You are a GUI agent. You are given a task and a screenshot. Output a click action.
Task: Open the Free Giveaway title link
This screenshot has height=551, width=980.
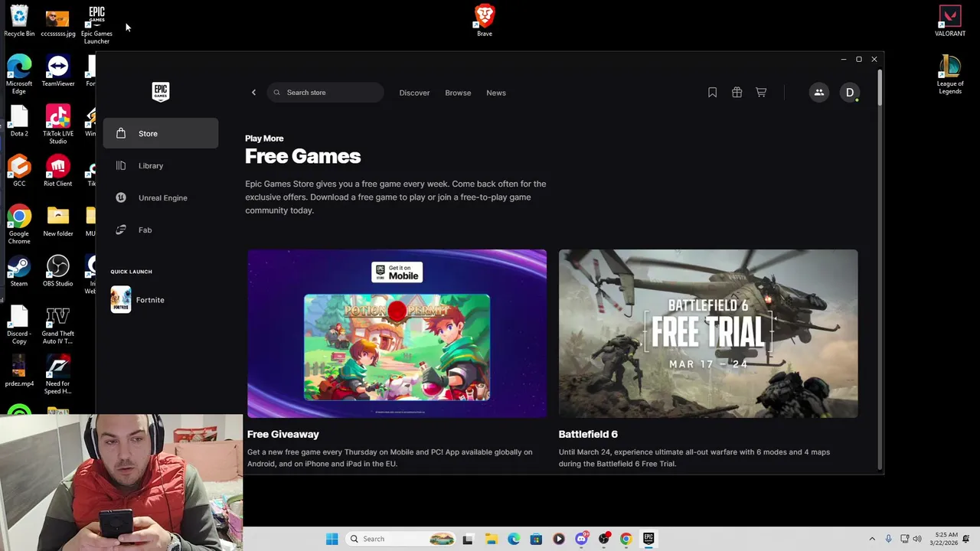(x=283, y=434)
